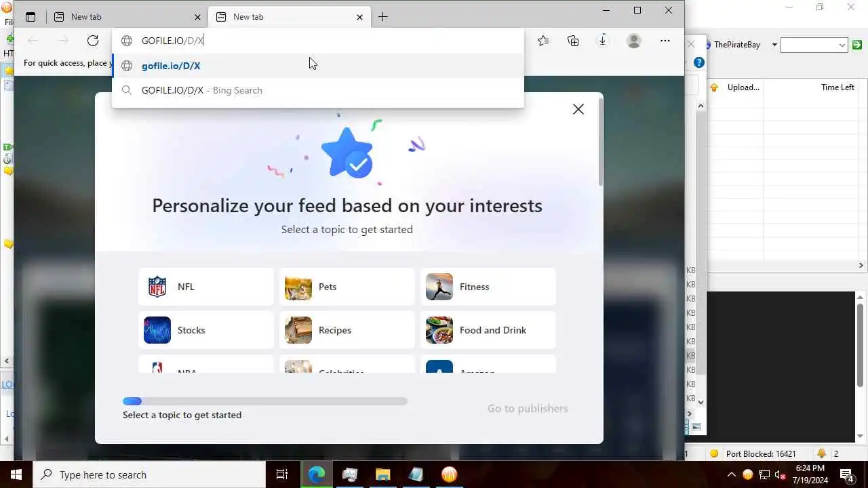The width and height of the screenshot is (868, 488).
Task: Select the Stocks topic card
Action: 206,330
